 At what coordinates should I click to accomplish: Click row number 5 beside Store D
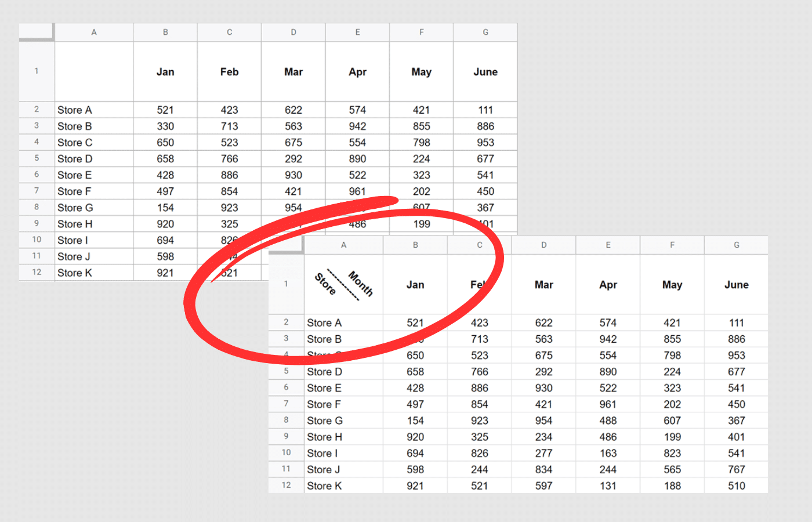(x=285, y=372)
